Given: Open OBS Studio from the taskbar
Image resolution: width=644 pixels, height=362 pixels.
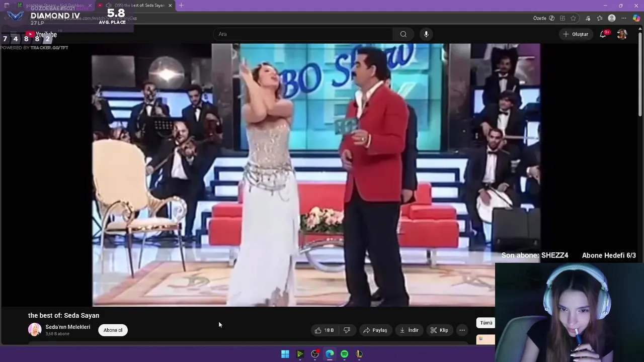Looking at the screenshot, I should tap(315, 354).
